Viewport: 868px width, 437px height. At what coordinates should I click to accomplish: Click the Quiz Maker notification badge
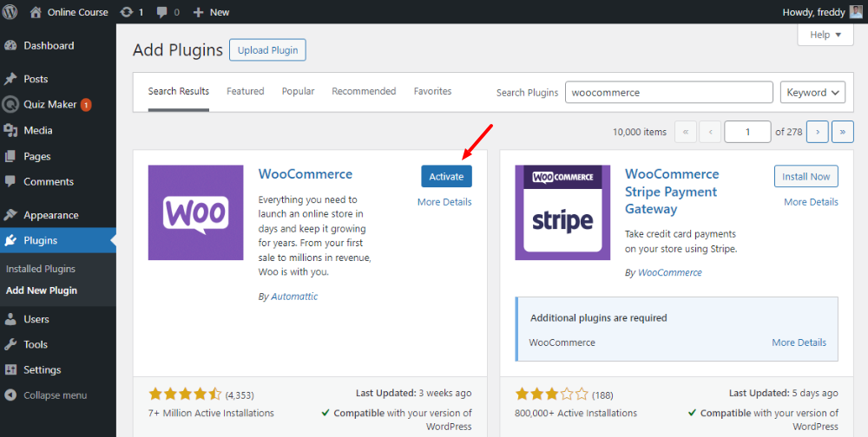(86, 105)
